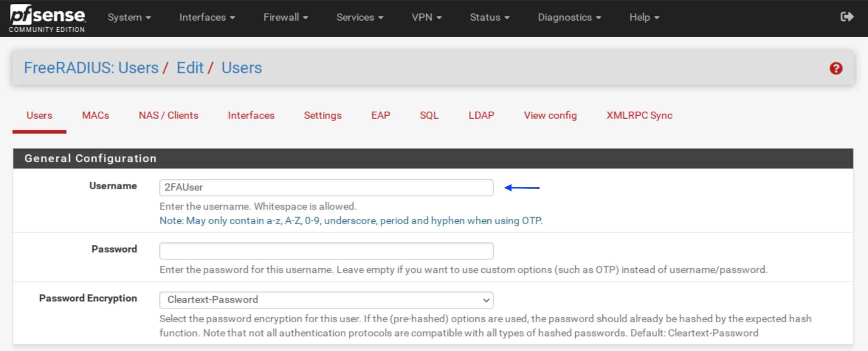The height and width of the screenshot is (351, 868).
Task: Open the LDAP tab
Action: pos(481,115)
